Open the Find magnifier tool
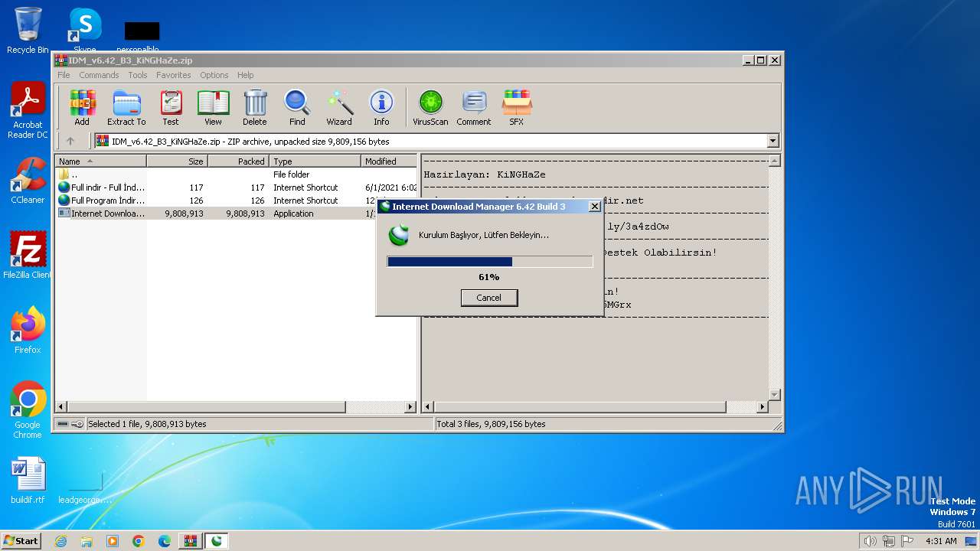The height and width of the screenshot is (551, 980). click(x=297, y=107)
